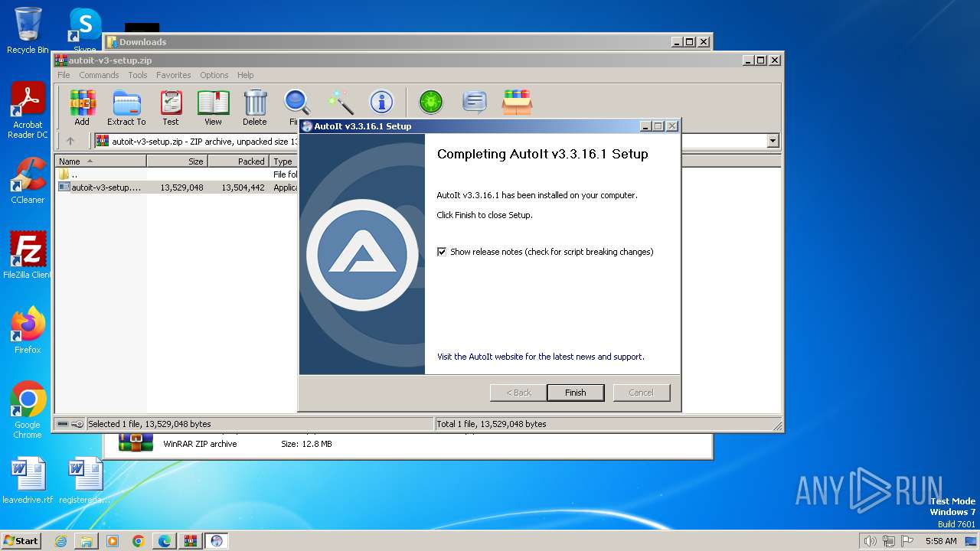Click the View toolbar icon
Image resolution: width=980 pixels, height=551 pixels.
[213, 107]
